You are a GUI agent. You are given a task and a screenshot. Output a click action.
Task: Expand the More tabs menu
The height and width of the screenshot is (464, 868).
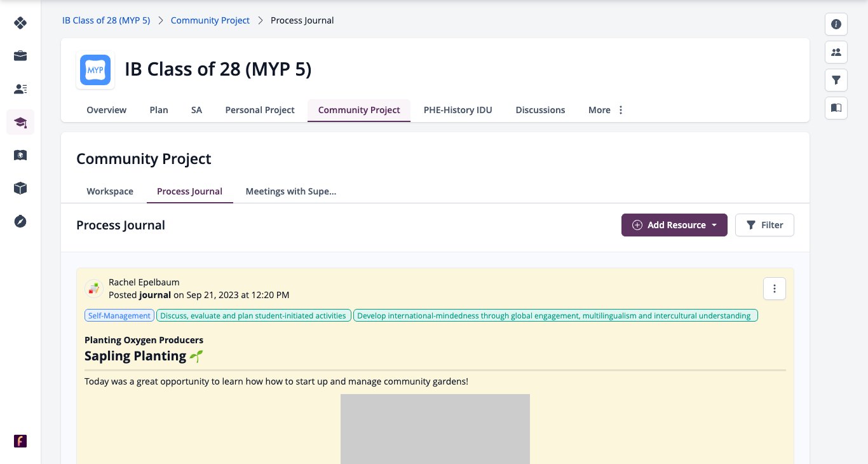click(x=606, y=110)
